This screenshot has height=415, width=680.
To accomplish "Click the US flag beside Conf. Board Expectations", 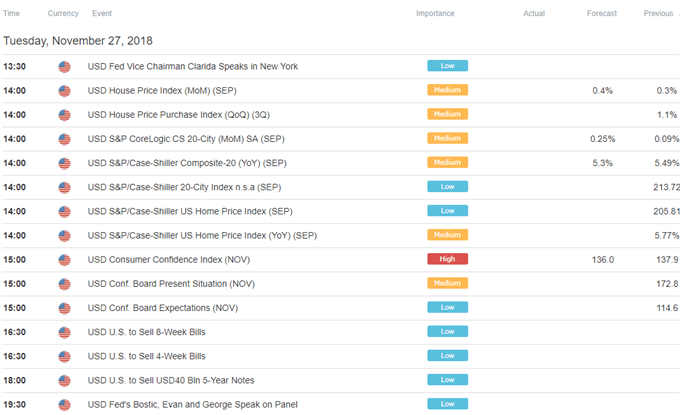I will pyautogui.click(x=64, y=308).
